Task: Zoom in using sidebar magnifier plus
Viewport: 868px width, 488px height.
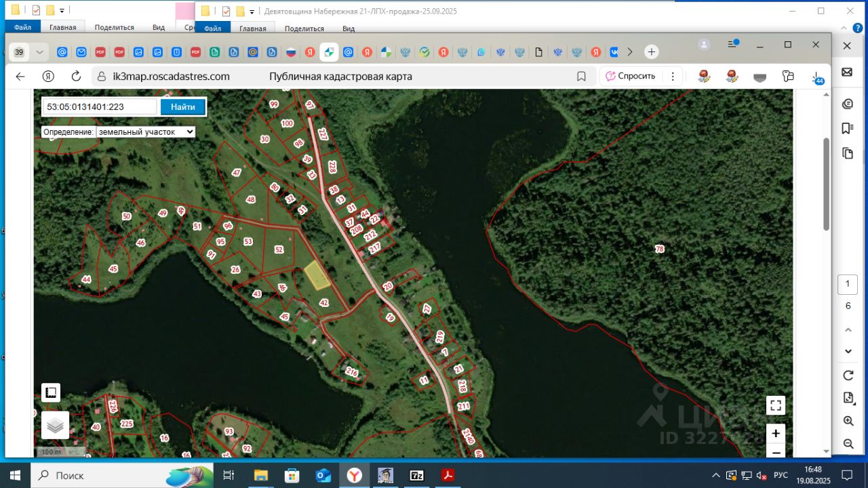Action: point(848,421)
